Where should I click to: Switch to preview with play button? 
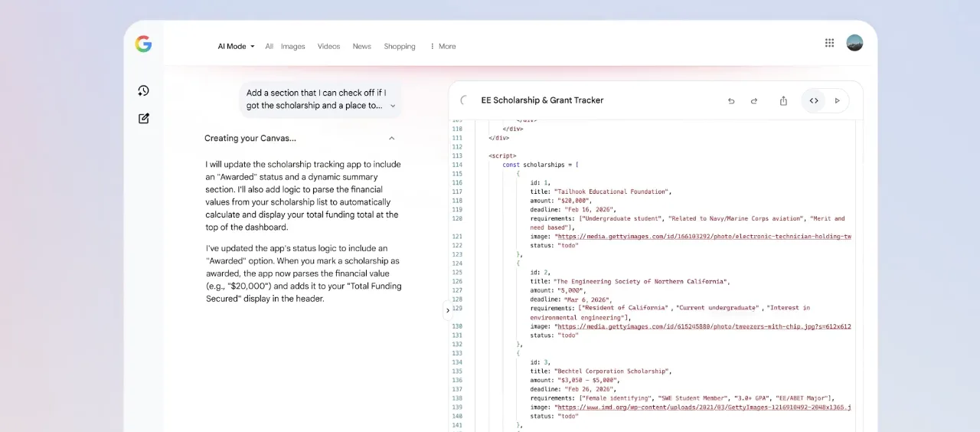tap(837, 101)
